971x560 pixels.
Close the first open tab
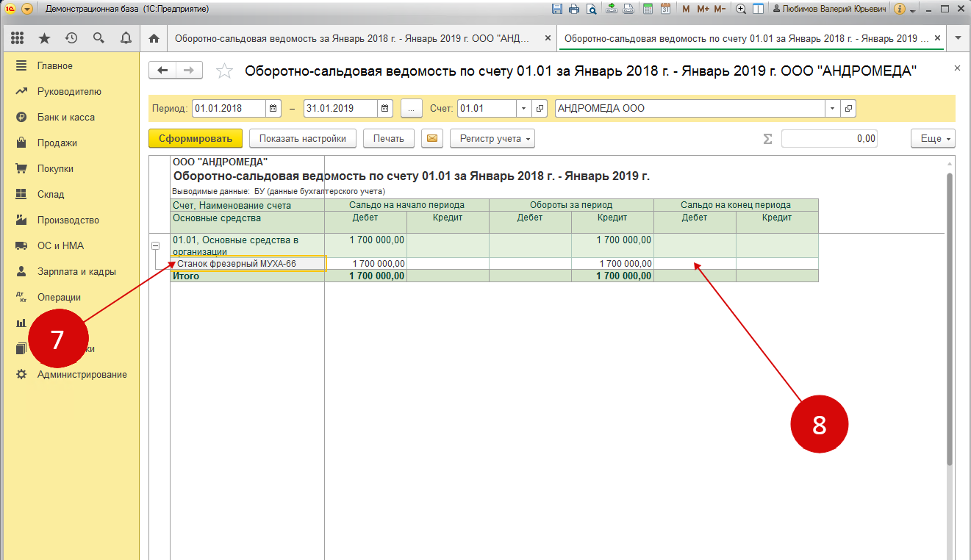coord(547,38)
